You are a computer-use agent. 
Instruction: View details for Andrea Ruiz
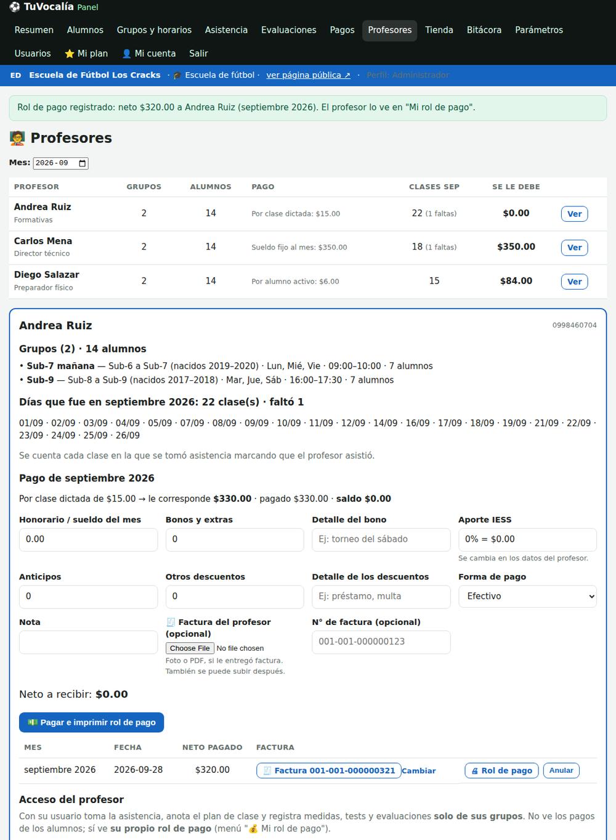click(574, 214)
